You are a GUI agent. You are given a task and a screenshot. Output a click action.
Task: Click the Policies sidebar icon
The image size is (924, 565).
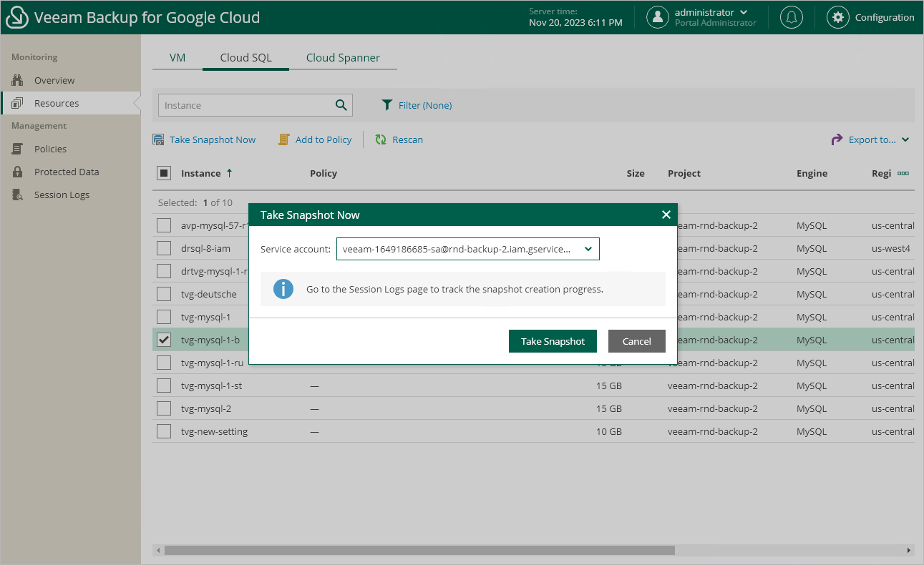(x=18, y=149)
